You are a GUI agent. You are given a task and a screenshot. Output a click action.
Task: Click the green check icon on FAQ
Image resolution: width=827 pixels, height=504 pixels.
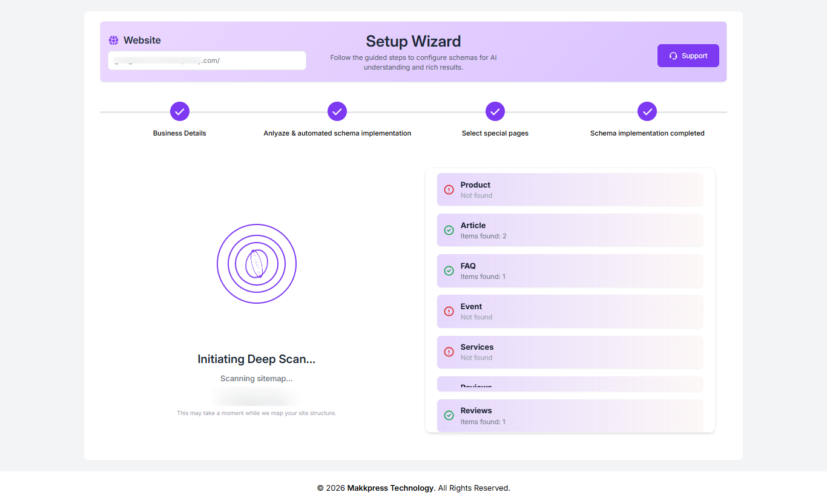449,271
